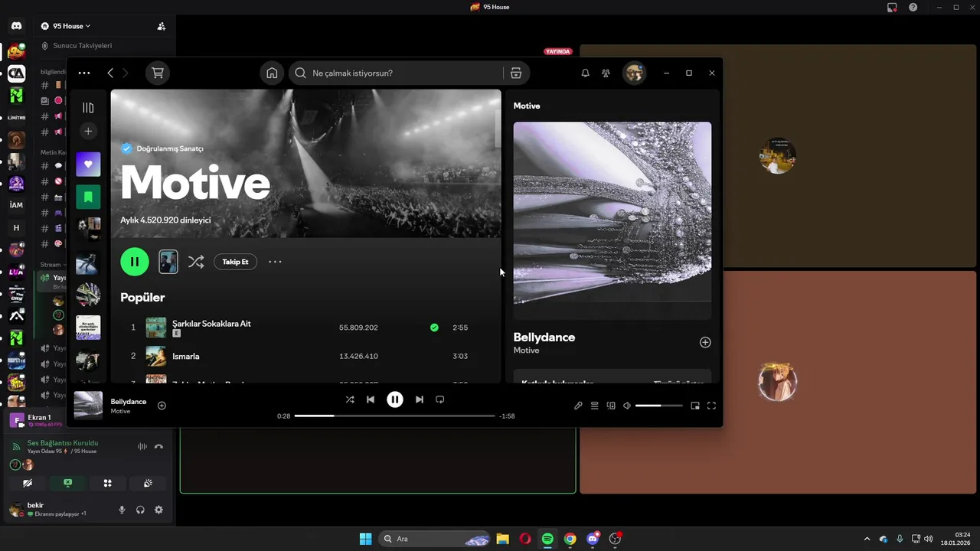This screenshot has height=551, width=980.
Task: Stop Discord screen sharing
Action: (67, 483)
